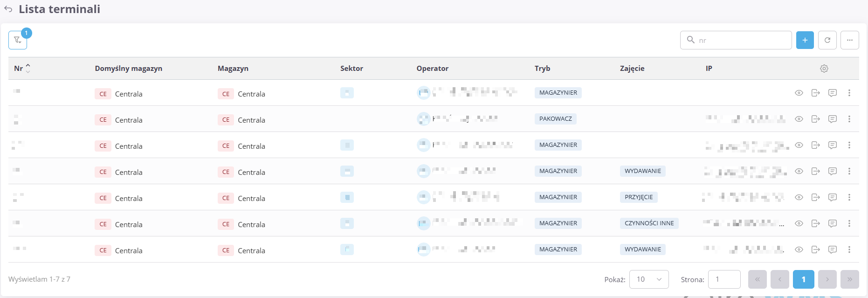Go back with arrow next to Lista terminali
868x298 pixels.
[8, 9]
